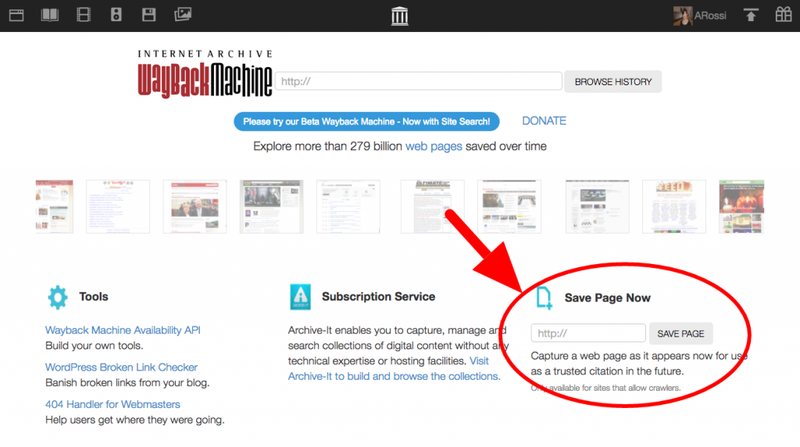Image resolution: width=800 pixels, height=447 pixels.
Task: Click the Internet Archive building logo
Action: pos(400,16)
